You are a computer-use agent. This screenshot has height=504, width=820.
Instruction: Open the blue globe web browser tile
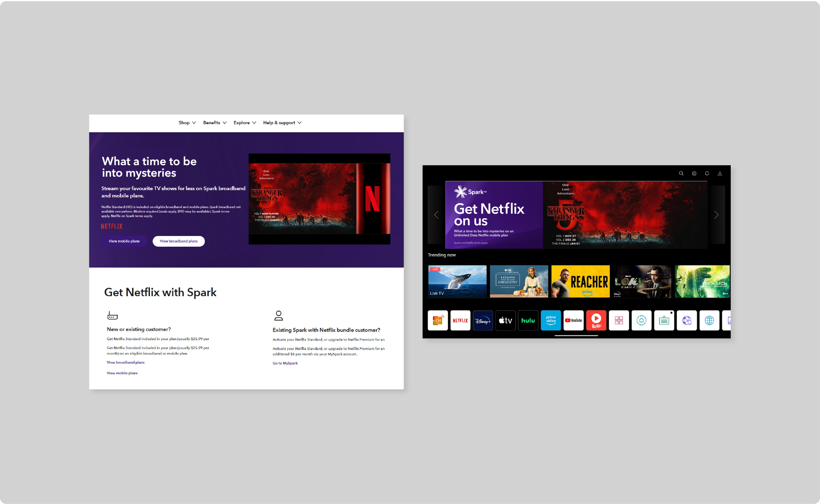(709, 320)
